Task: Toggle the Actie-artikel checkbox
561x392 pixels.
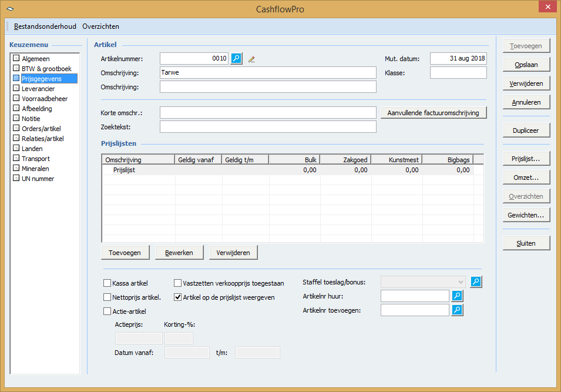Action: pyautogui.click(x=107, y=311)
